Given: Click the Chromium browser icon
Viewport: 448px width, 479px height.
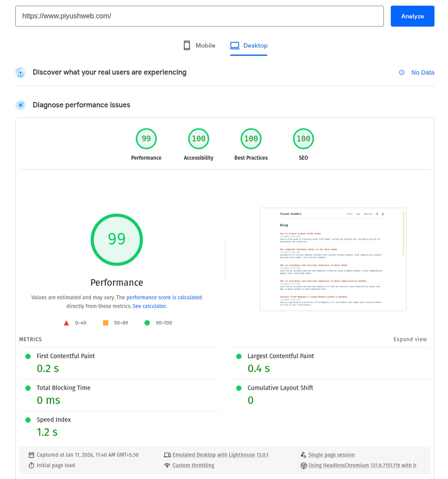Looking at the screenshot, I should coord(304,465).
